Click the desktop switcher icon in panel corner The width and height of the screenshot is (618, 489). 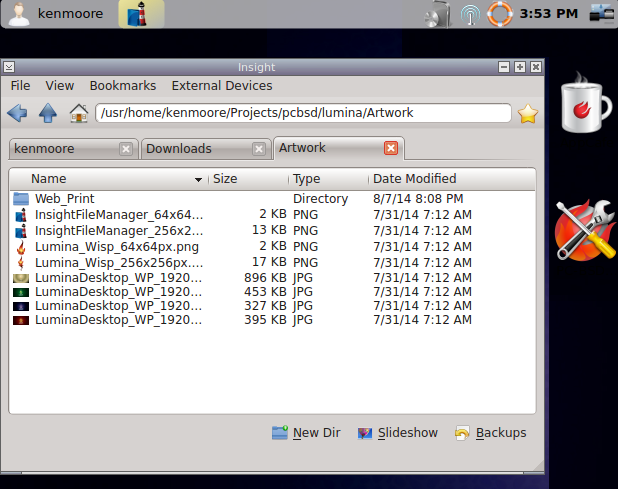601,13
